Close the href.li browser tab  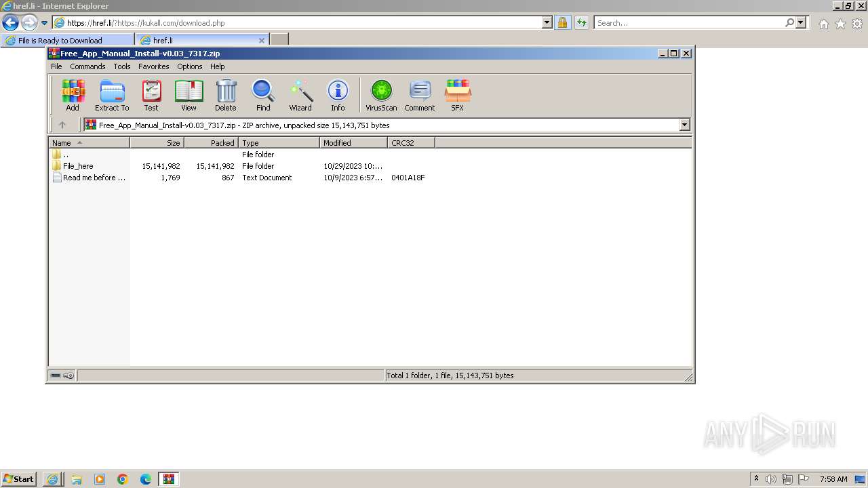coord(262,41)
